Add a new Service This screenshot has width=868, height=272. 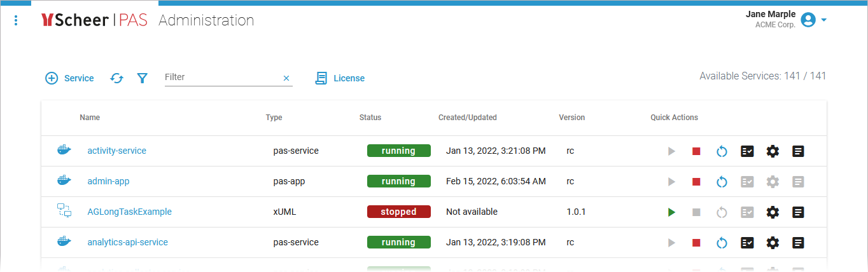tap(70, 78)
